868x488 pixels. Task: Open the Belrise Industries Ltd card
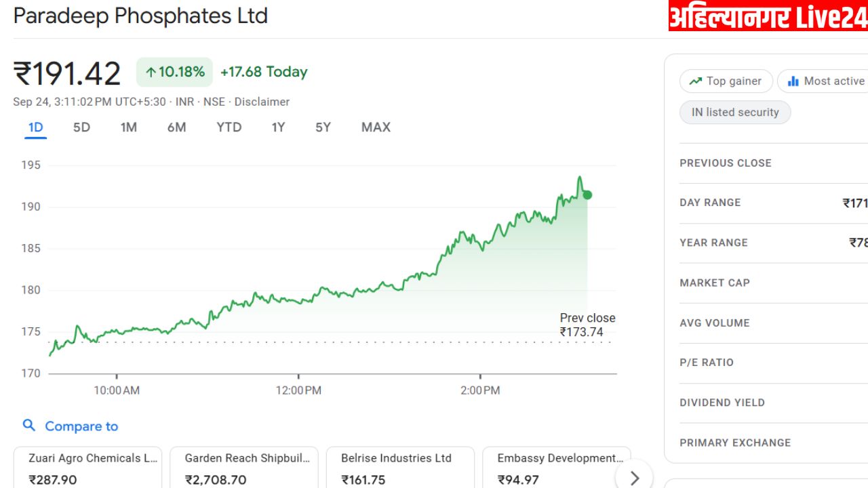(400, 468)
